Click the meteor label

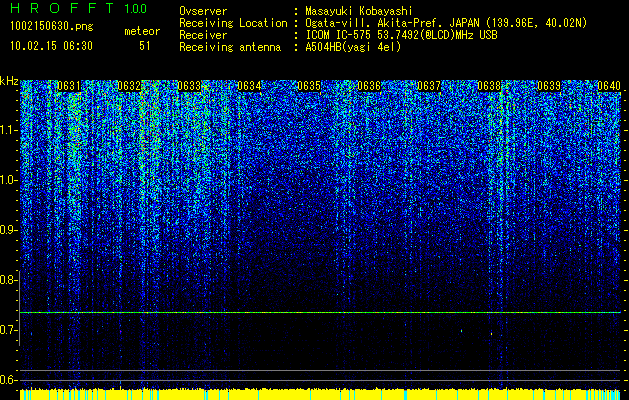[x=142, y=31]
